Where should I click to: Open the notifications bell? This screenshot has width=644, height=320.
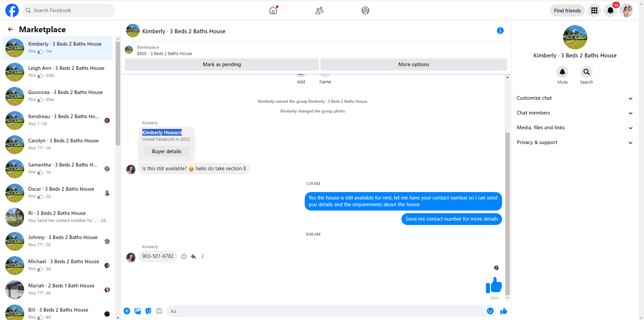tap(610, 10)
